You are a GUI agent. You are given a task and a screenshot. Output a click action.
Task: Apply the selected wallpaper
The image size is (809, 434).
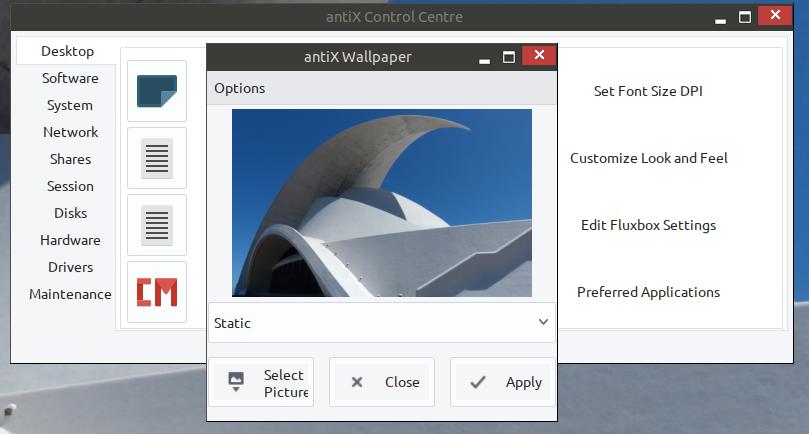(503, 382)
